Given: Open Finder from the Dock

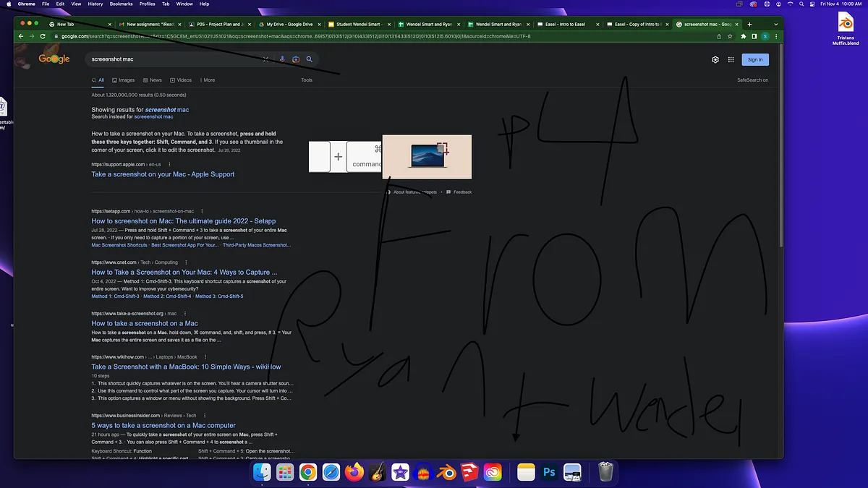Looking at the screenshot, I should 262,473.
